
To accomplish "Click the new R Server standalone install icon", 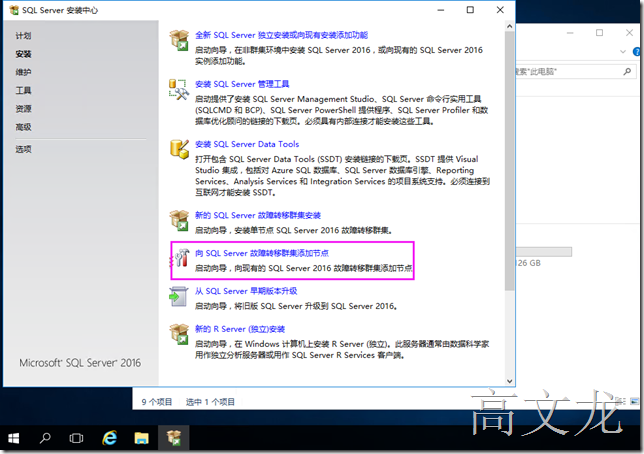I will pyautogui.click(x=179, y=334).
